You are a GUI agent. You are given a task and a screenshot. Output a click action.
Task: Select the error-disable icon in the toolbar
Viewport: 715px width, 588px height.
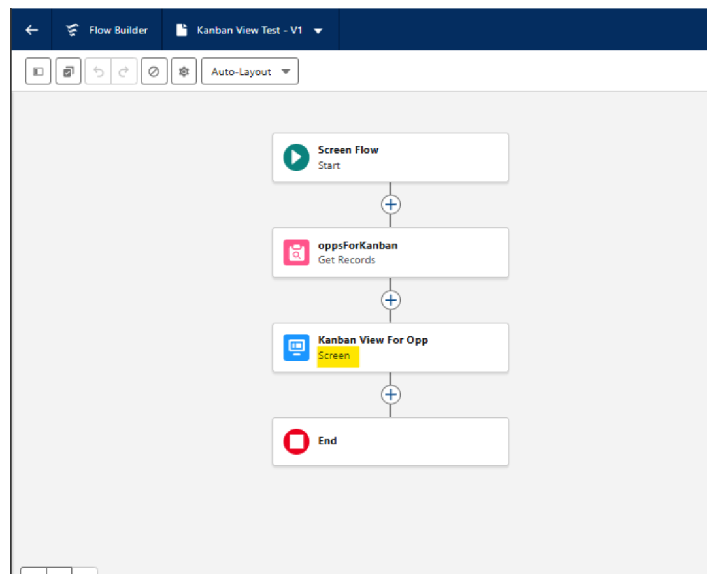154,71
